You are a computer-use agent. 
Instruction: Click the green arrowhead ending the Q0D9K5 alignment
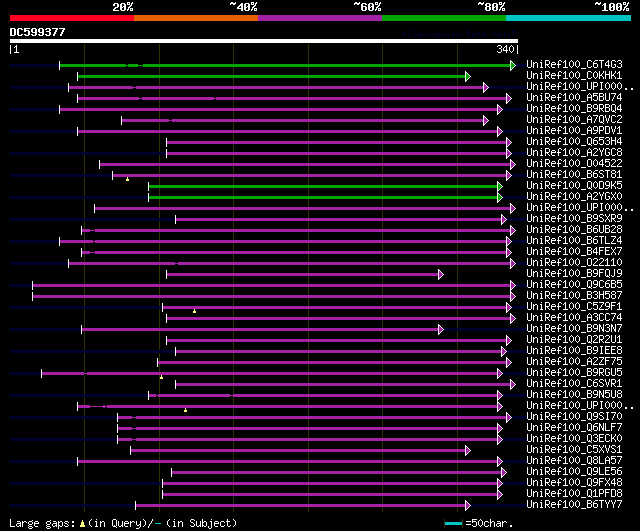click(x=500, y=187)
